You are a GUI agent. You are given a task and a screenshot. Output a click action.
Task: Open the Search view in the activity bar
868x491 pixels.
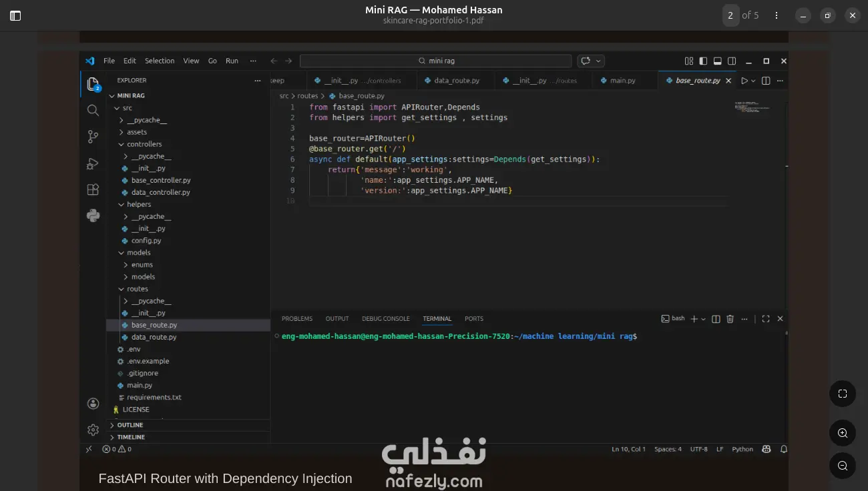click(x=93, y=110)
